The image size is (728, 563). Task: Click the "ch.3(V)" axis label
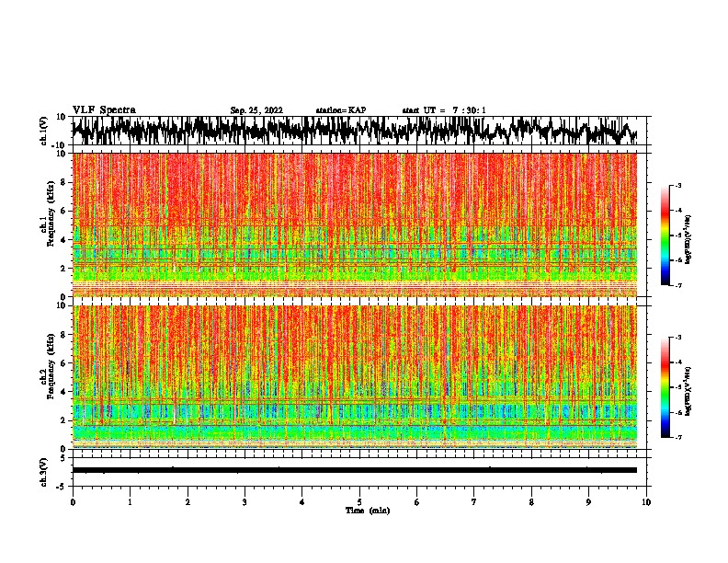(x=43, y=472)
